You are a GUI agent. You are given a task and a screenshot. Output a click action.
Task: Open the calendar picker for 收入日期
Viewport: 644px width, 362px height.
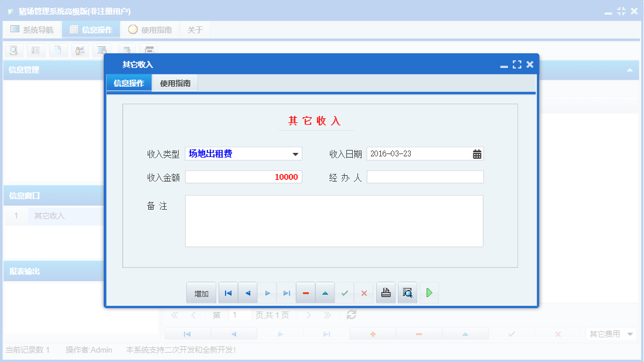point(476,153)
